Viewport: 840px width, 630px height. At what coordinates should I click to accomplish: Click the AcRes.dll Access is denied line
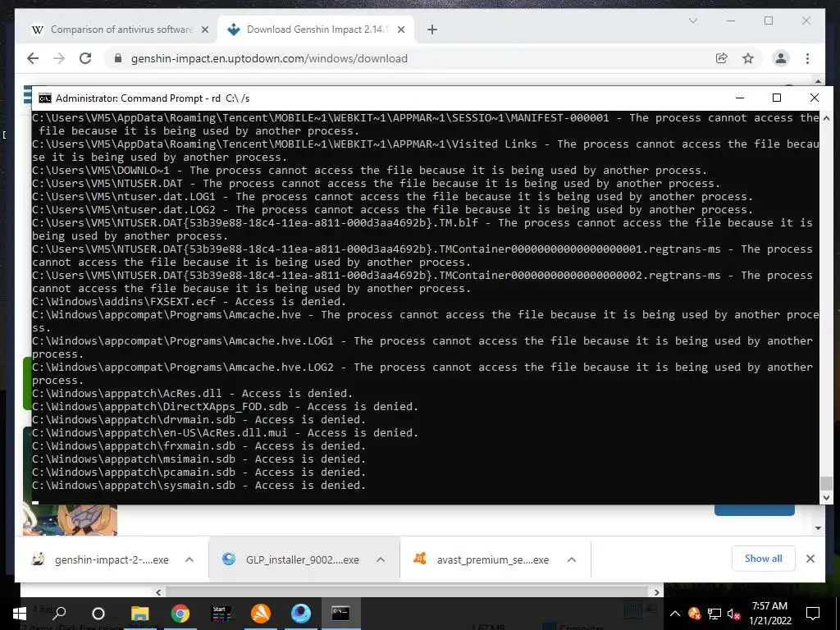[x=192, y=393]
